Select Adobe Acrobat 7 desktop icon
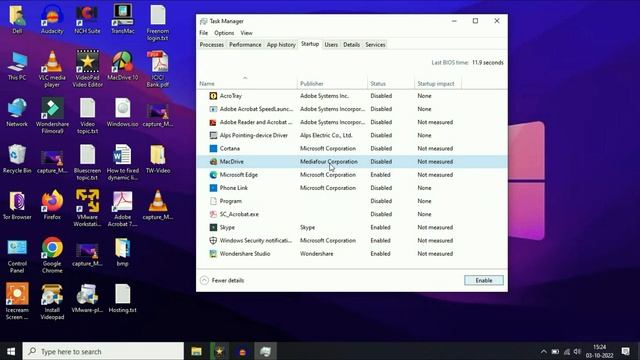This screenshot has height=360, width=640. [122, 208]
